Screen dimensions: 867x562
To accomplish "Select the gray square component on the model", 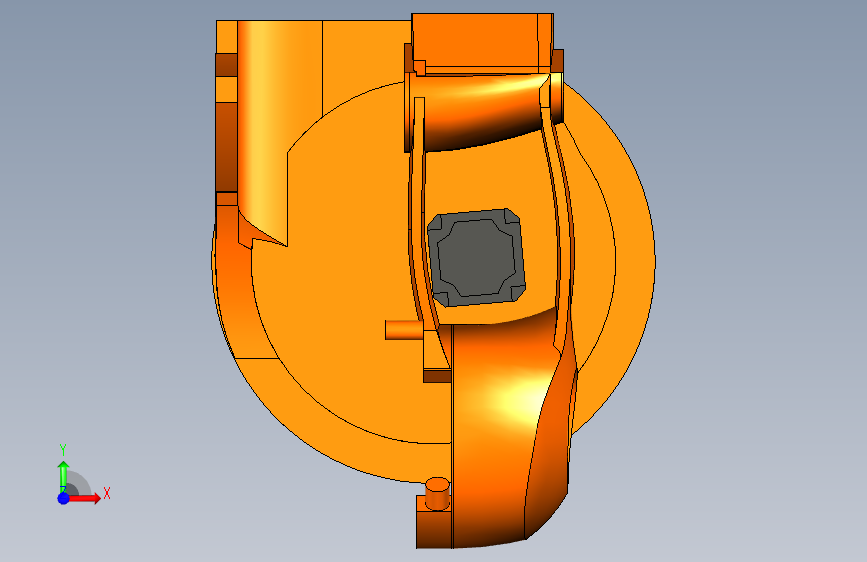I will pos(476,257).
